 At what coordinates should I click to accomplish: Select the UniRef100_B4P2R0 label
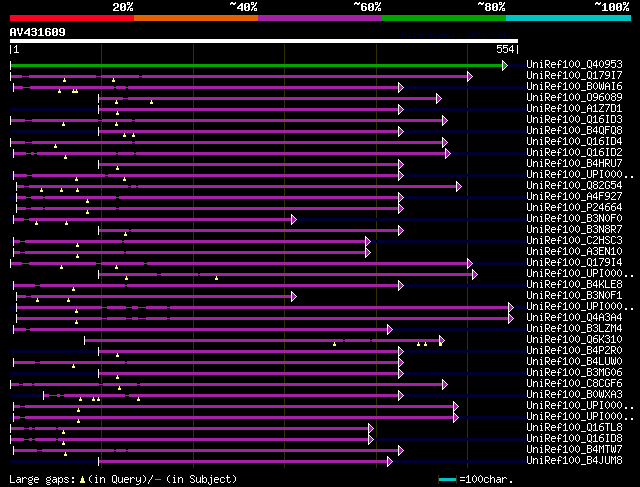(574, 351)
